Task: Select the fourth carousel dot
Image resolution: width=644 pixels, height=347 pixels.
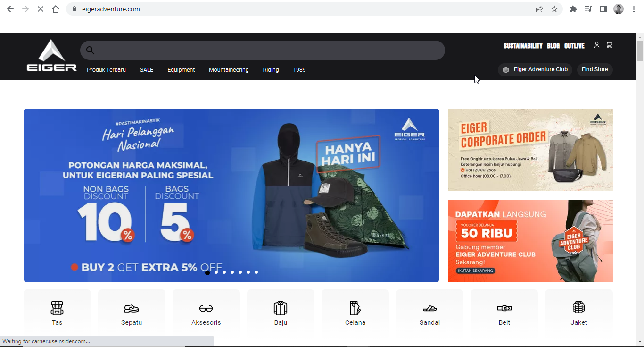Action: point(232,272)
